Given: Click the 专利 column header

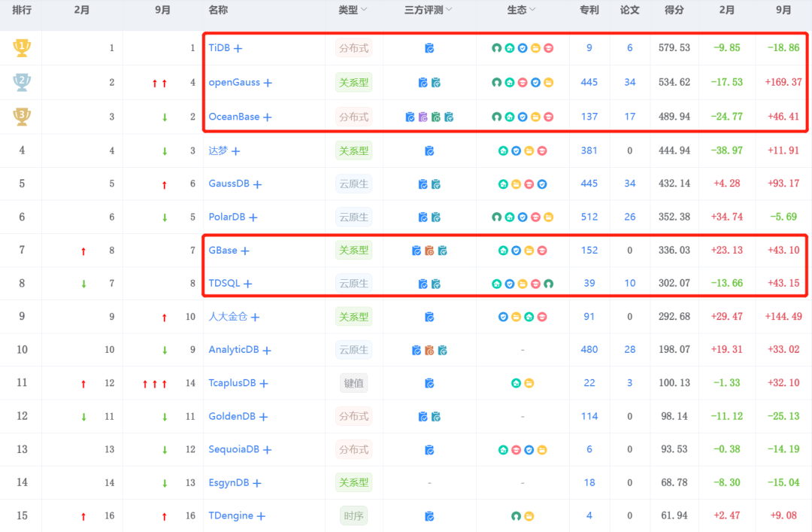Looking at the screenshot, I should pyautogui.click(x=589, y=10).
